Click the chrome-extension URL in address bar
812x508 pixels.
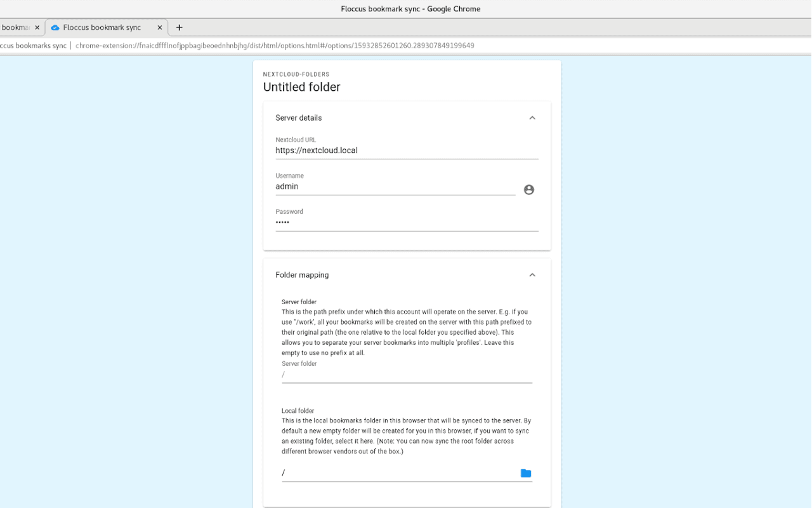coord(275,46)
